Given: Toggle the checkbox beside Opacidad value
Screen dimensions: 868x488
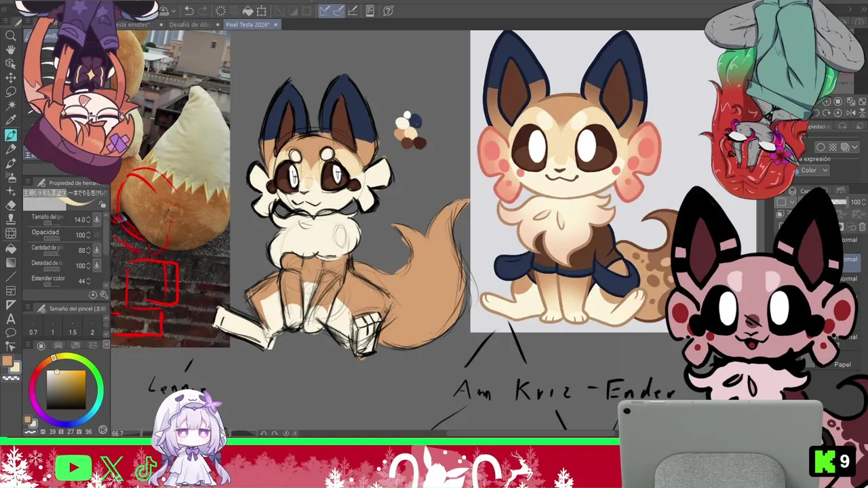Looking at the screenshot, I should pos(97,235).
